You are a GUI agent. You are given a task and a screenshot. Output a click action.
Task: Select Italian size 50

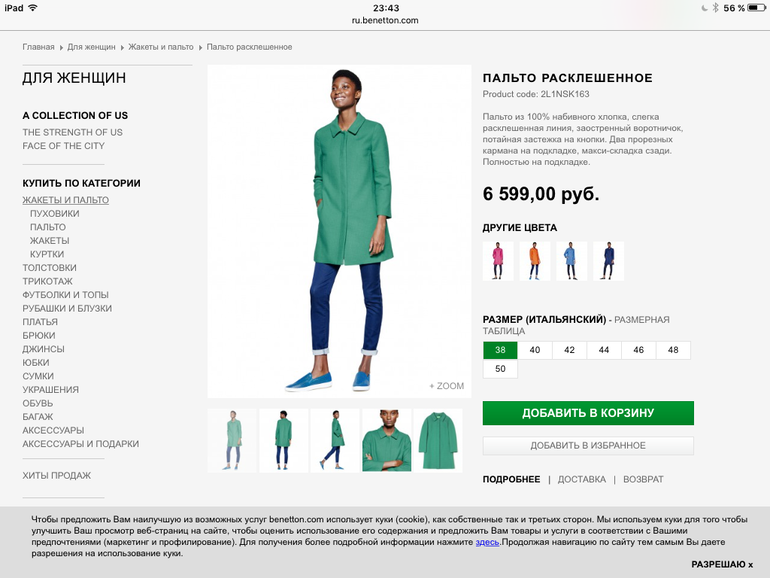[x=500, y=369]
